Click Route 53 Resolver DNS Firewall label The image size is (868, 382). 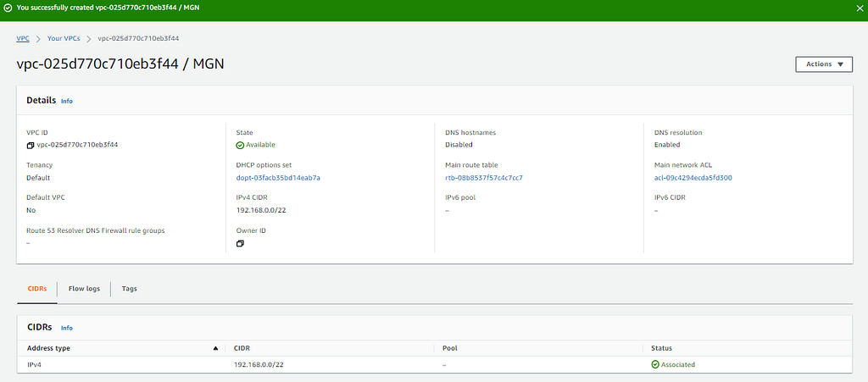coord(96,230)
